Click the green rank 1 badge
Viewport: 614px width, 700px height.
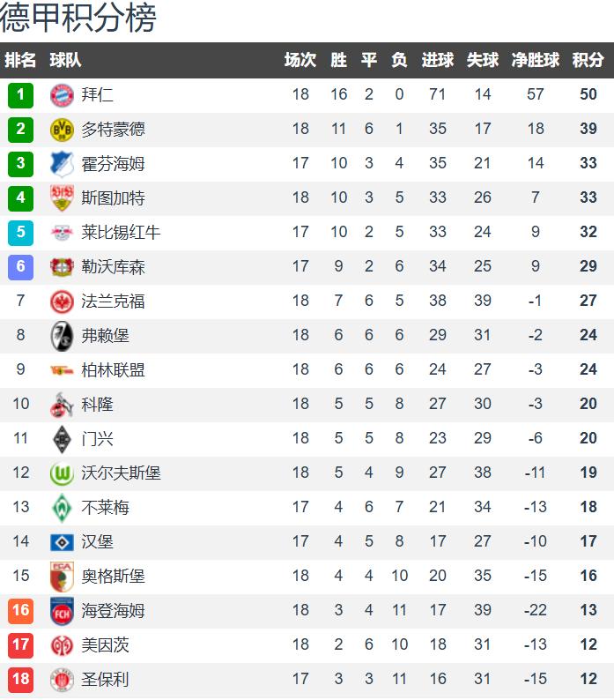click(x=20, y=95)
